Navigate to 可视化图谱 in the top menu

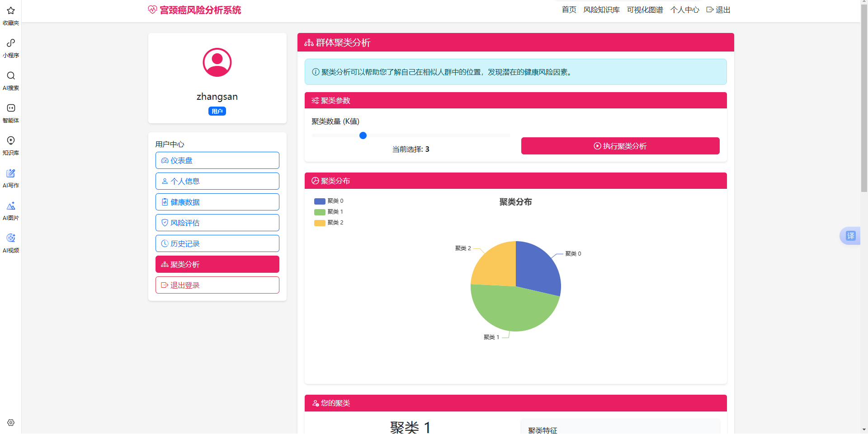[x=645, y=9]
